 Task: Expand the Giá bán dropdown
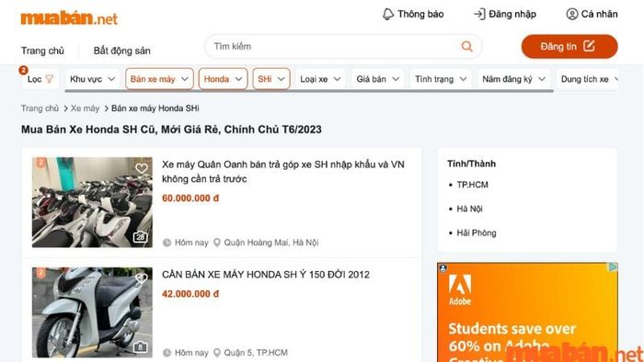coord(378,79)
